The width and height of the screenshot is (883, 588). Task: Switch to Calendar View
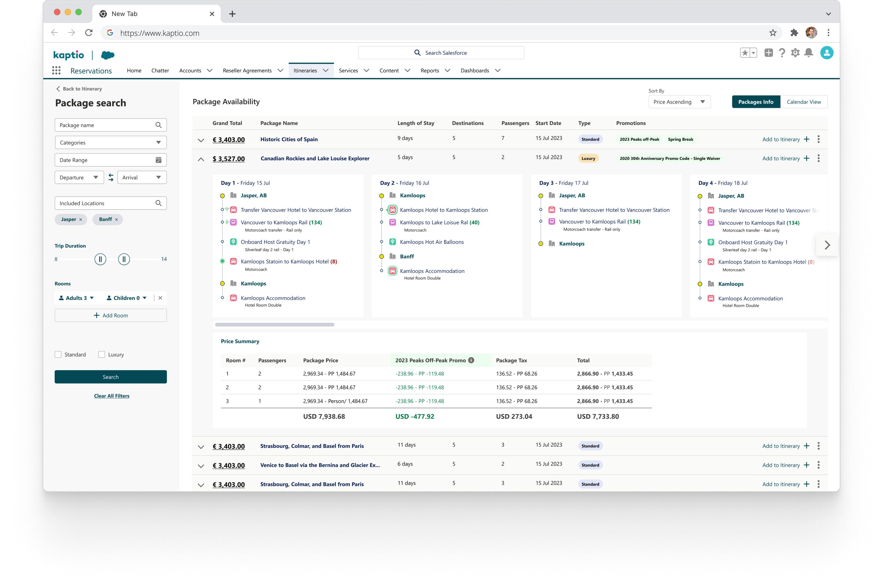(x=803, y=102)
